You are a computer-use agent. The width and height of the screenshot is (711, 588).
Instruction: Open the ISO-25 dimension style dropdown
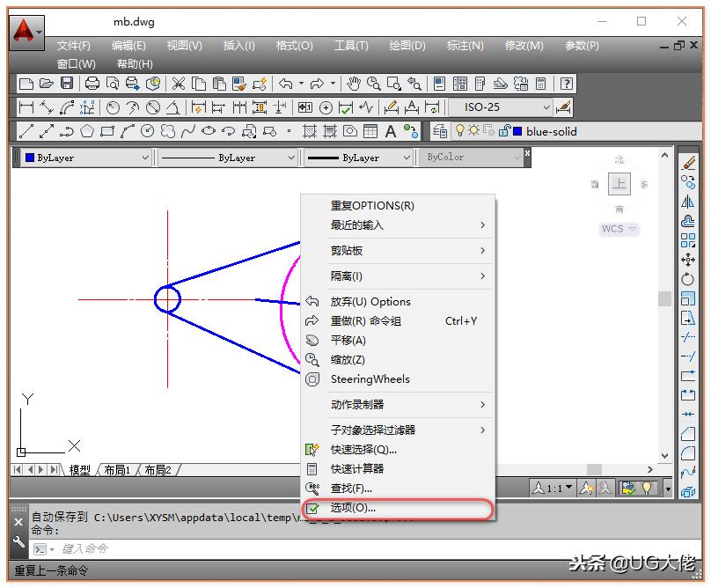click(x=546, y=107)
